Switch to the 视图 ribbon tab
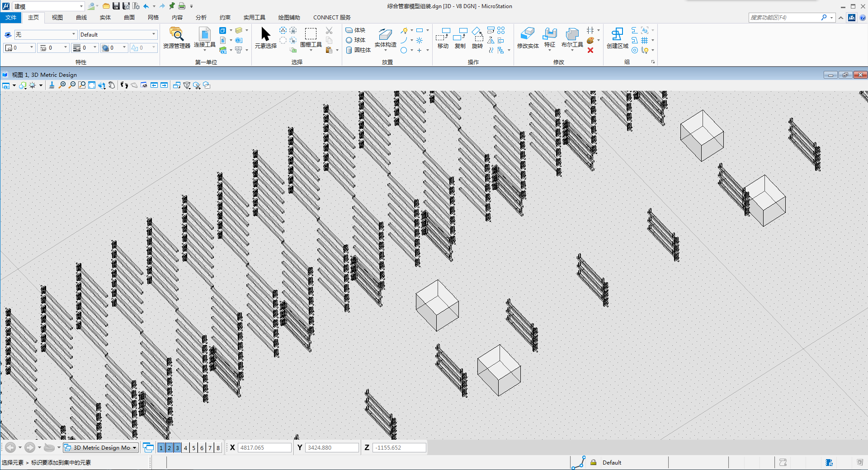Screen dimensions: 868x470 coord(57,18)
